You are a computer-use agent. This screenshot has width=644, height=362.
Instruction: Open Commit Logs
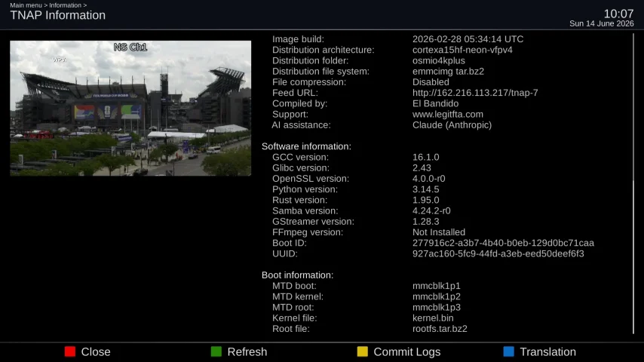click(407, 352)
